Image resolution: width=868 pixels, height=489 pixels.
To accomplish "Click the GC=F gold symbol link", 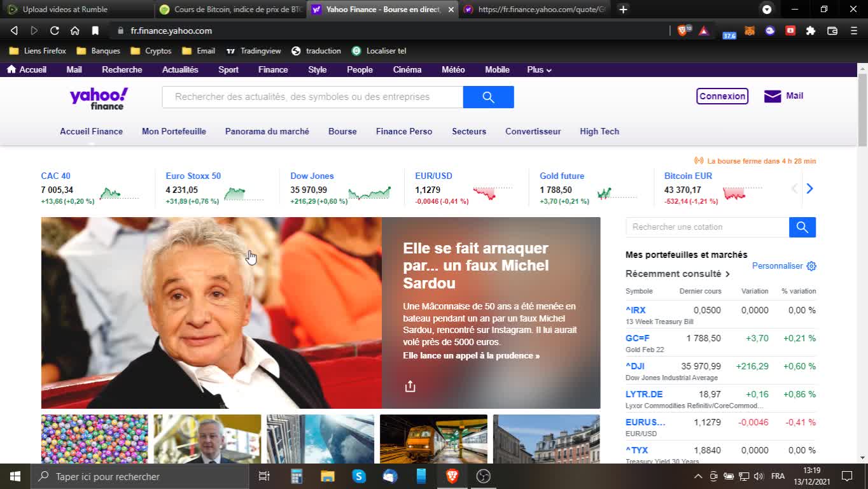I will [x=638, y=338].
